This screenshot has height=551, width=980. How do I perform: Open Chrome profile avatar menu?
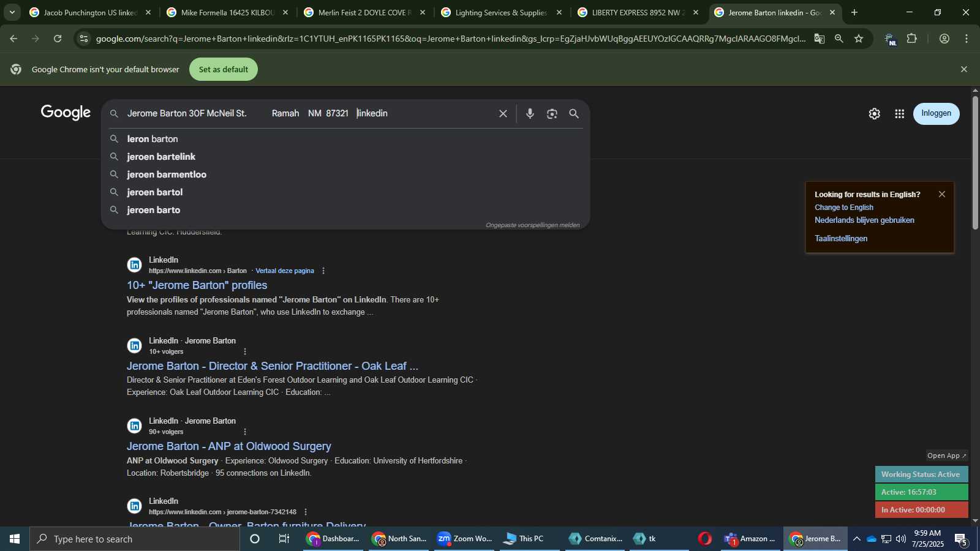pyautogui.click(x=944, y=39)
